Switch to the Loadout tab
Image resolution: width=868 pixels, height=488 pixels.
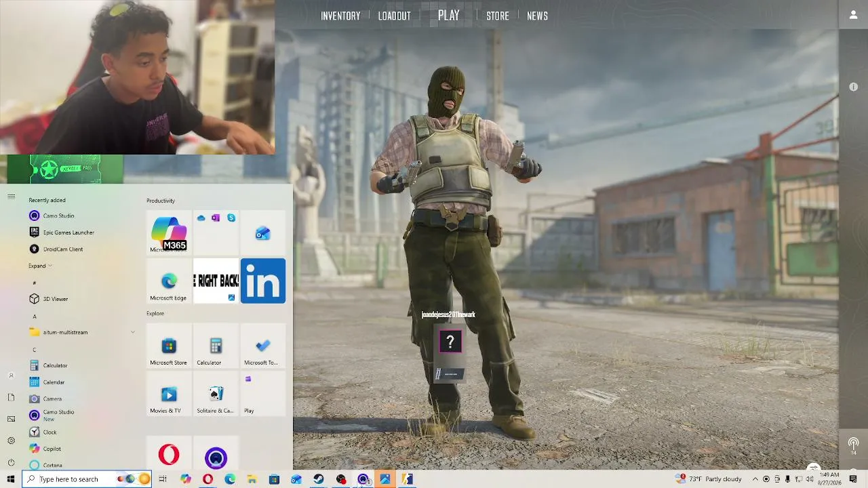394,16
